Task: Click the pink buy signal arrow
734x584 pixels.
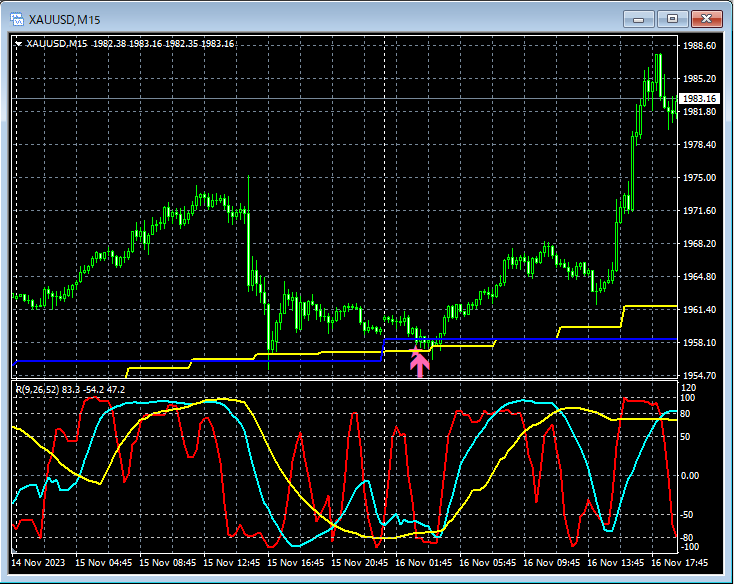Action: coord(419,362)
